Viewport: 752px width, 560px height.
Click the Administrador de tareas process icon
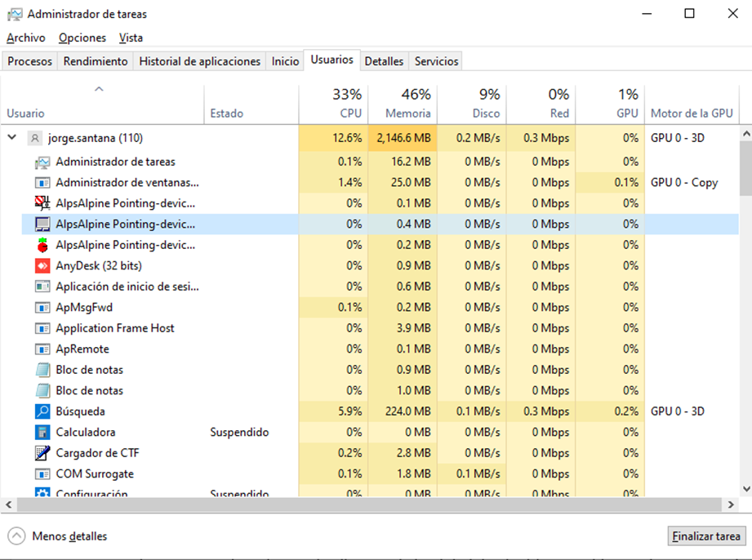pos(42,162)
